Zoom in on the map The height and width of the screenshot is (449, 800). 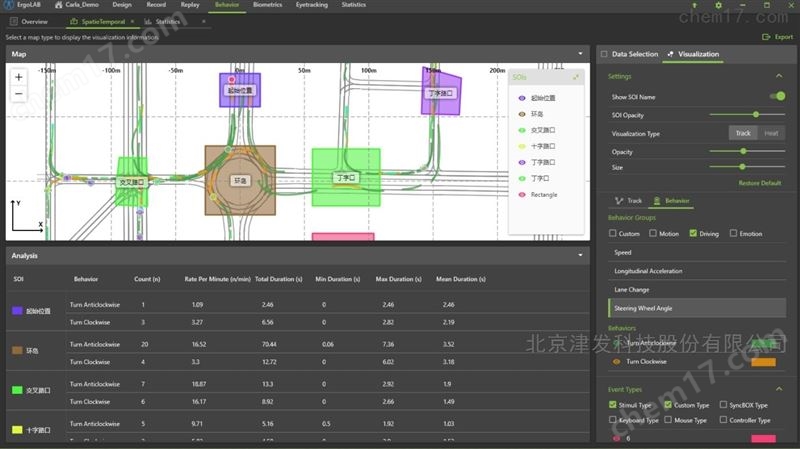pos(18,77)
